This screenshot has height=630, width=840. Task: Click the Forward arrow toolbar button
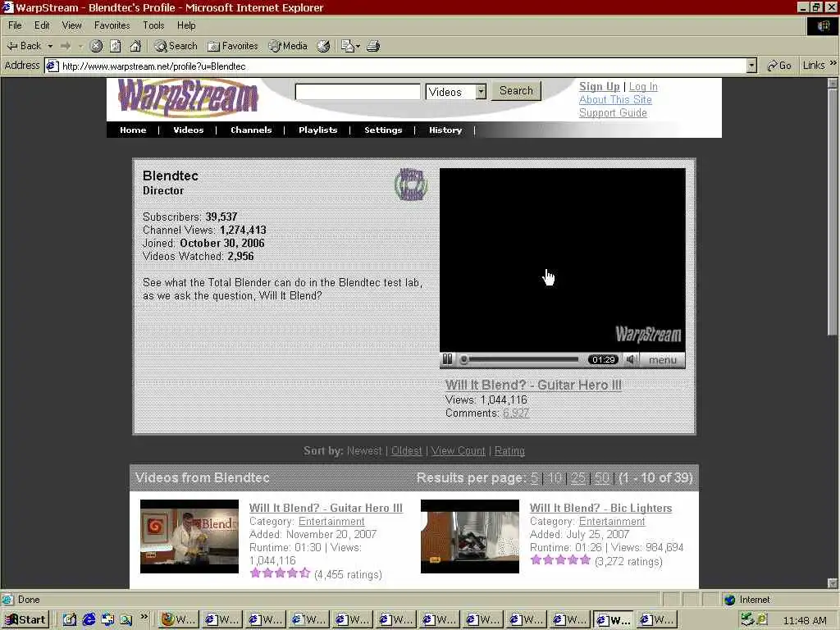(66, 46)
